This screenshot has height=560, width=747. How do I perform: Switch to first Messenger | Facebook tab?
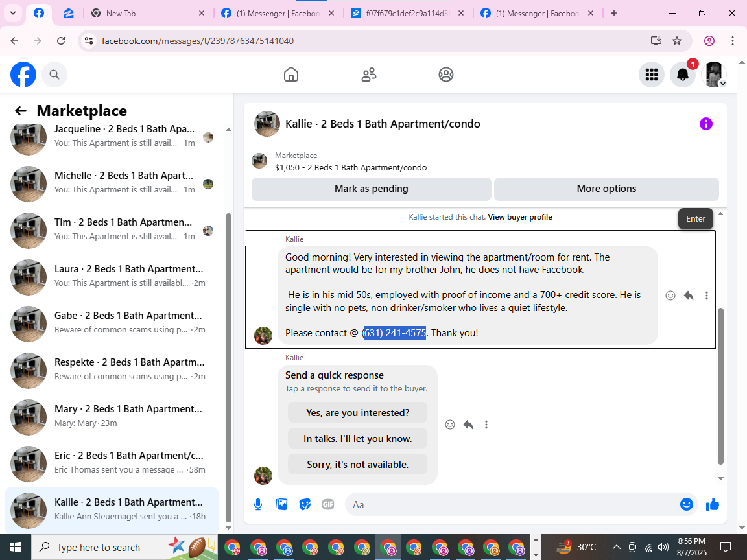point(278,14)
